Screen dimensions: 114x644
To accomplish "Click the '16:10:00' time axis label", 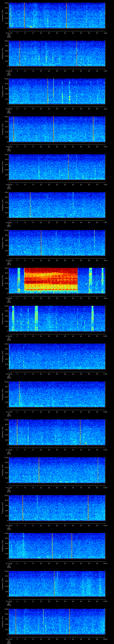I will (9, 374).
